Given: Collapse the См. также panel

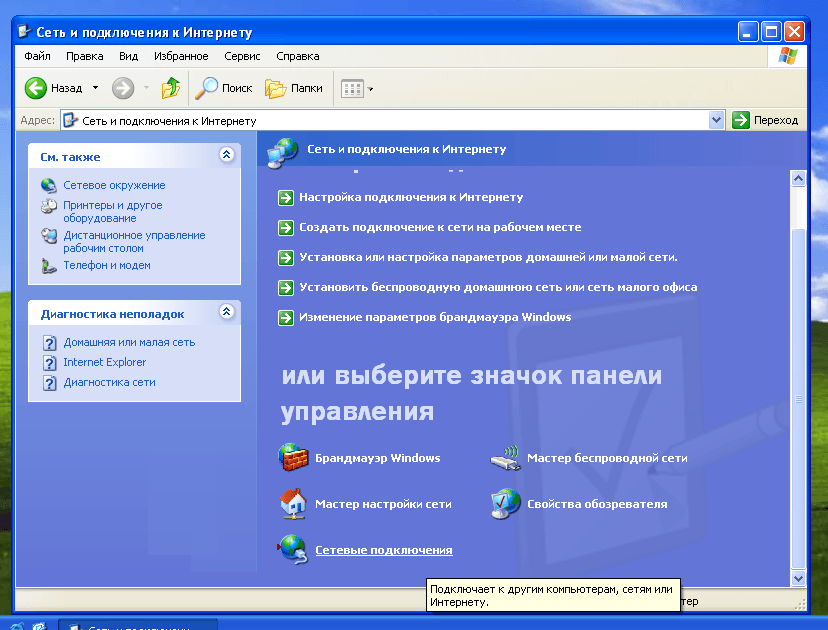Looking at the screenshot, I should (x=226, y=155).
